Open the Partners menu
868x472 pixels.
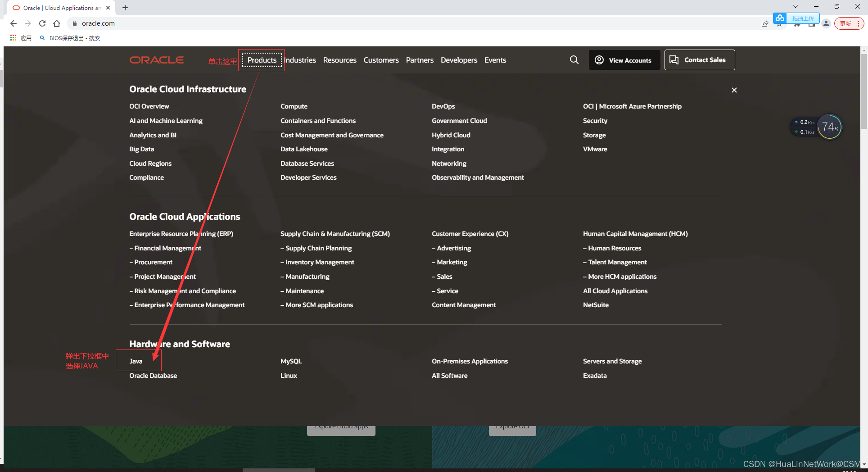click(420, 60)
